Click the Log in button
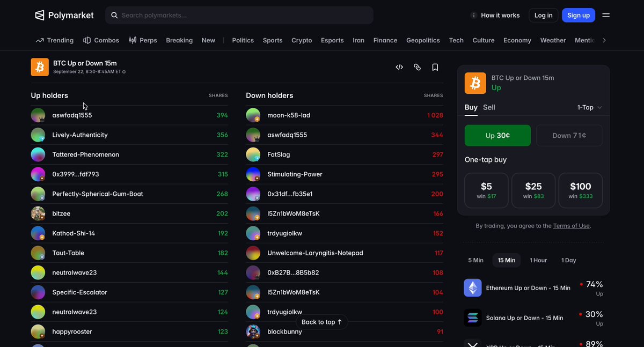This screenshot has height=347, width=644. 543,16
